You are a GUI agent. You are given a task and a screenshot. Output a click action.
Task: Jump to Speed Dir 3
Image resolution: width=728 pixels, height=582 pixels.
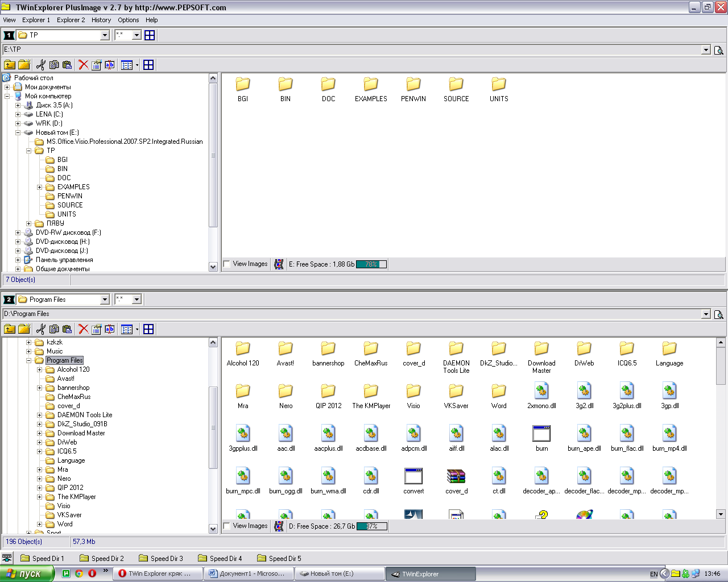[x=160, y=559]
